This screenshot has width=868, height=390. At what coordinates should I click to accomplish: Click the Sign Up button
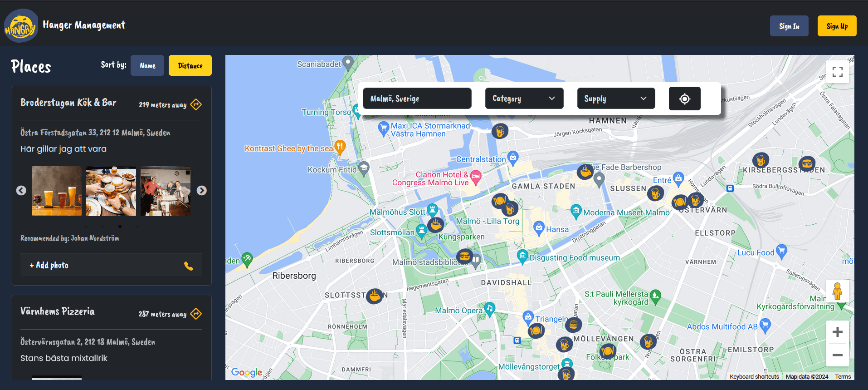(837, 26)
